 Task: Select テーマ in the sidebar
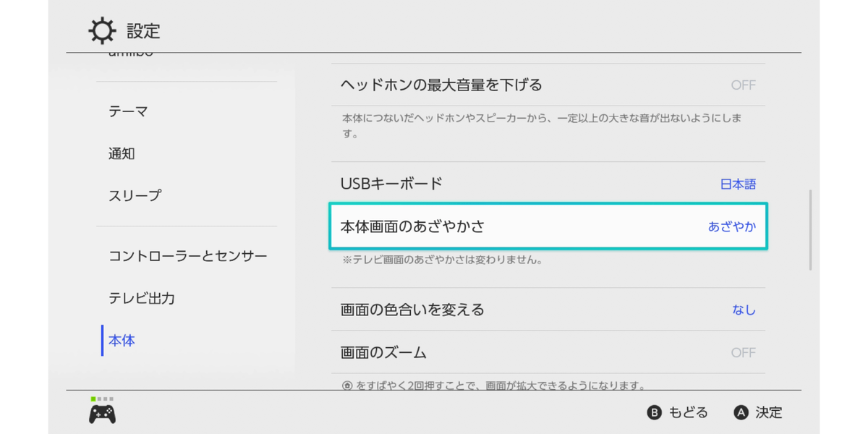click(x=129, y=111)
